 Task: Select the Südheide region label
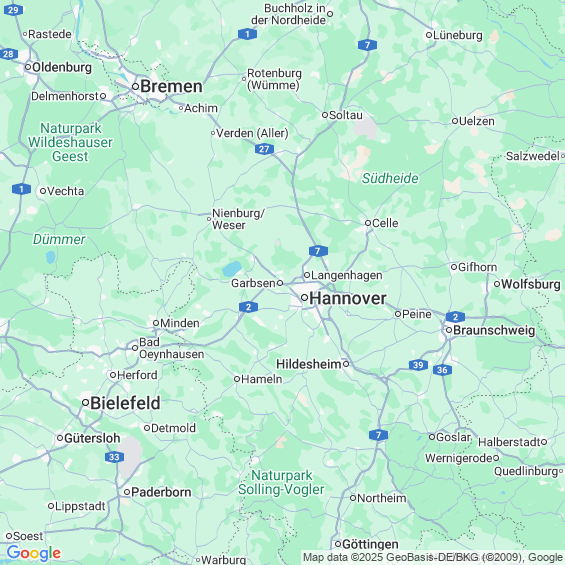coord(390,178)
